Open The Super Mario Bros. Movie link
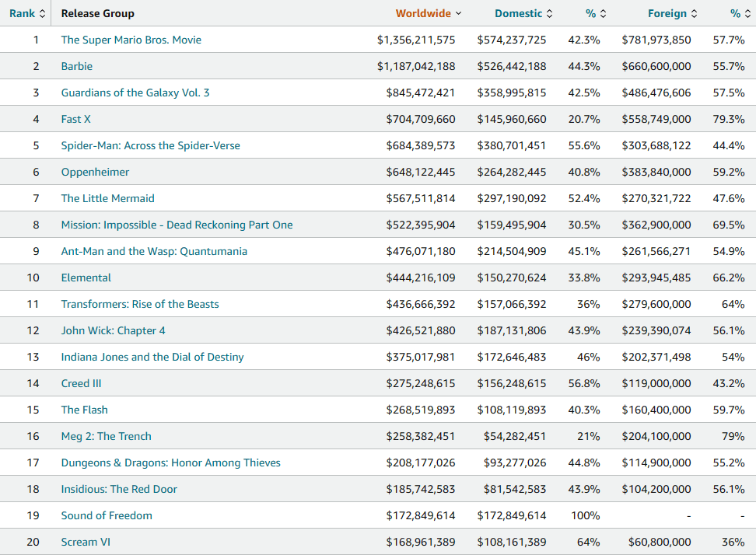 coord(131,40)
